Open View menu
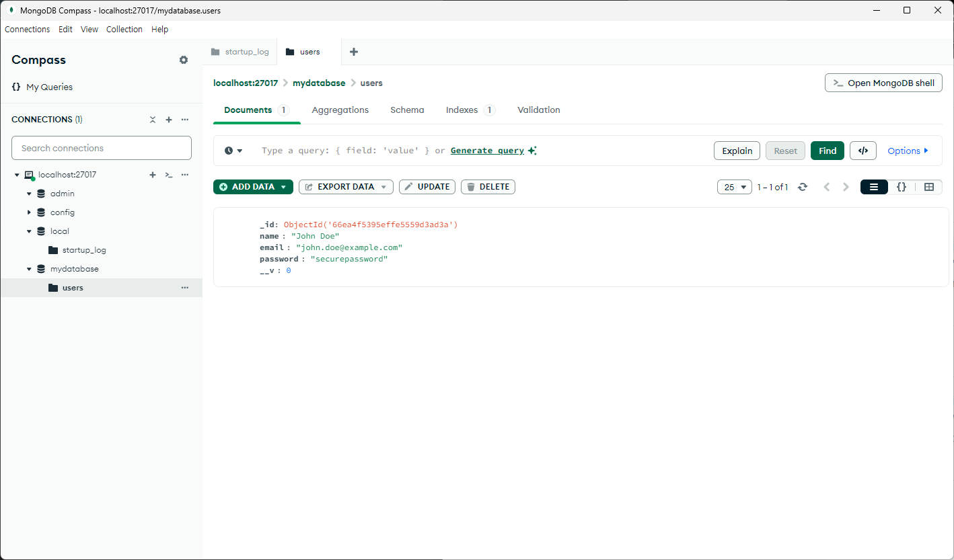 pyautogui.click(x=89, y=30)
